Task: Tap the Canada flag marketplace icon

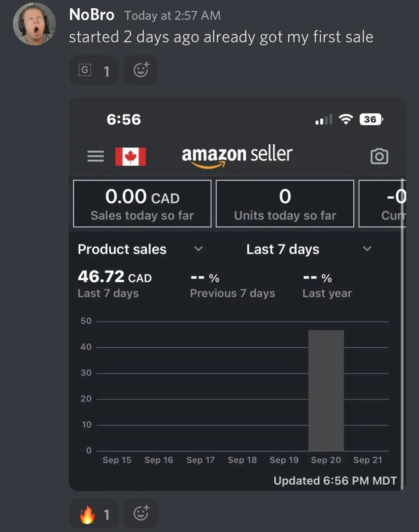Action: tap(131, 157)
